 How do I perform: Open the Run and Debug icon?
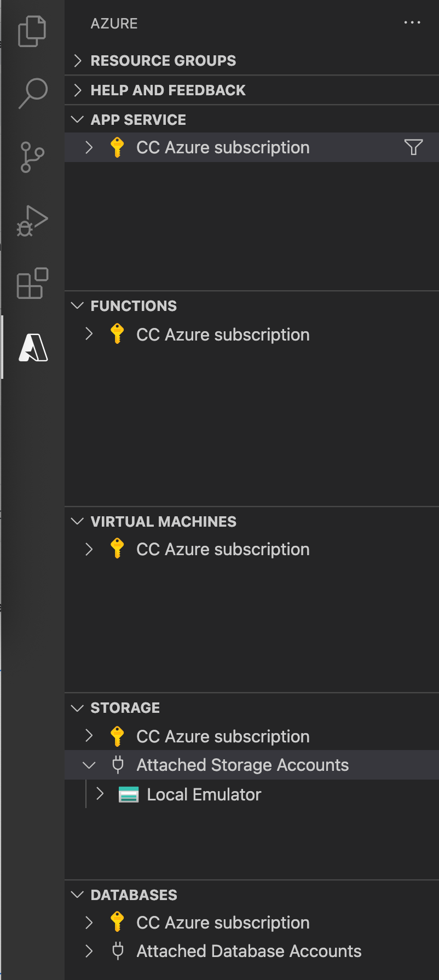pos(32,220)
